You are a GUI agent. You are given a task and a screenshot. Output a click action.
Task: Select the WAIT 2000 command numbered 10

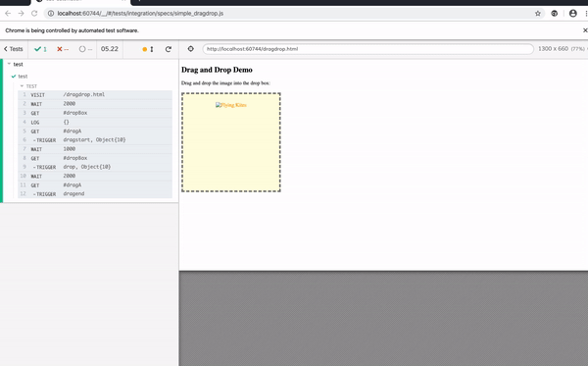[x=95, y=176]
